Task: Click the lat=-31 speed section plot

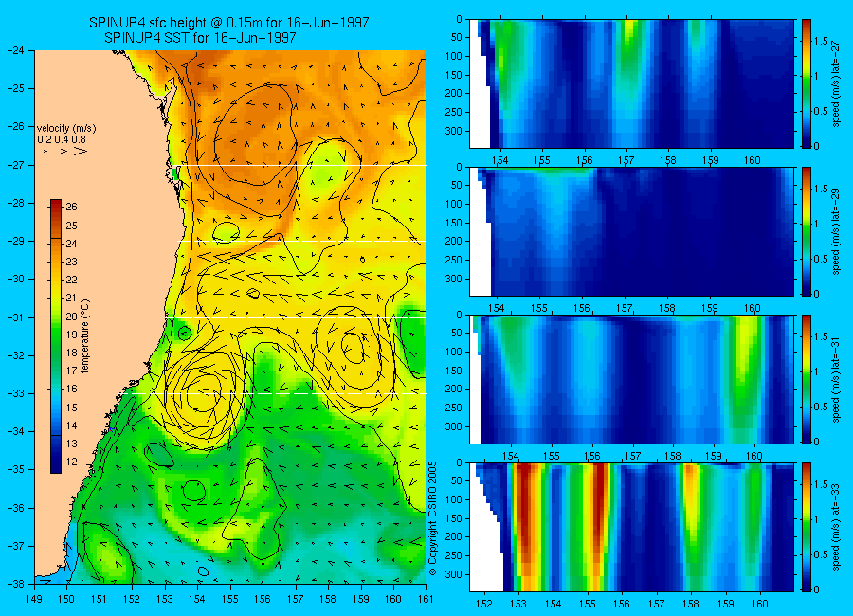Action: coord(631,379)
